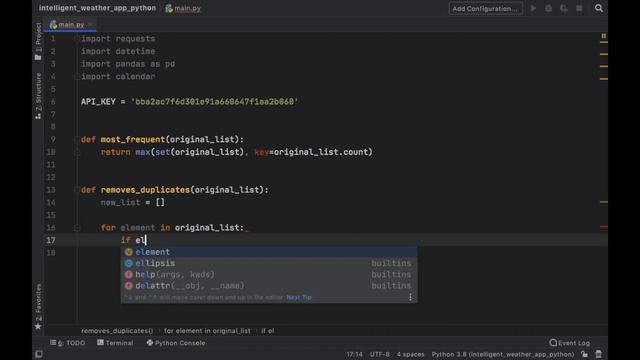Click the Run button in toolbar
The width and height of the screenshot is (640, 360).
tap(533, 8)
